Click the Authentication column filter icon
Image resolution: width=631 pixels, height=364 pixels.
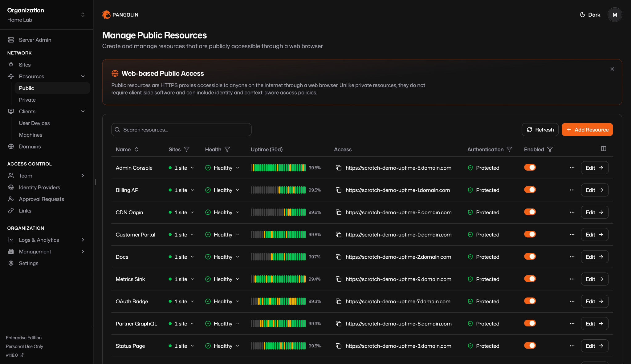[509, 149]
